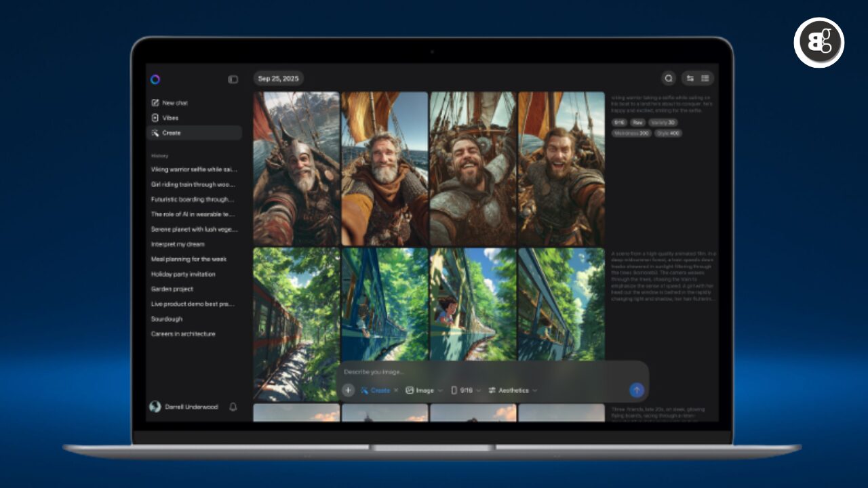Expand the Aesthetics options dropdown

coord(513,390)
